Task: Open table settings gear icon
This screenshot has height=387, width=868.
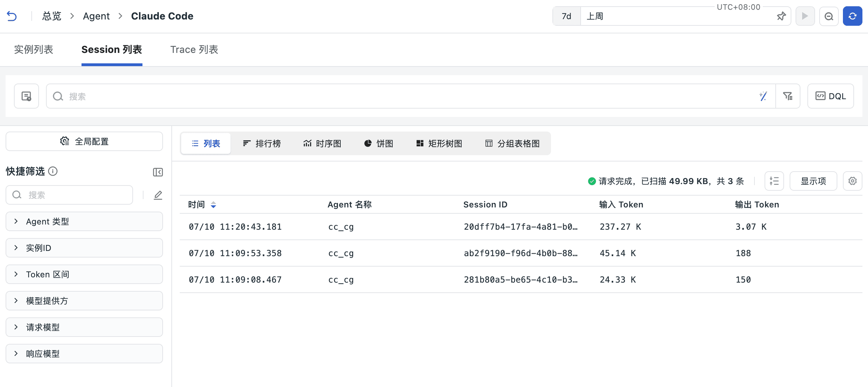Action: click(852, 181)
